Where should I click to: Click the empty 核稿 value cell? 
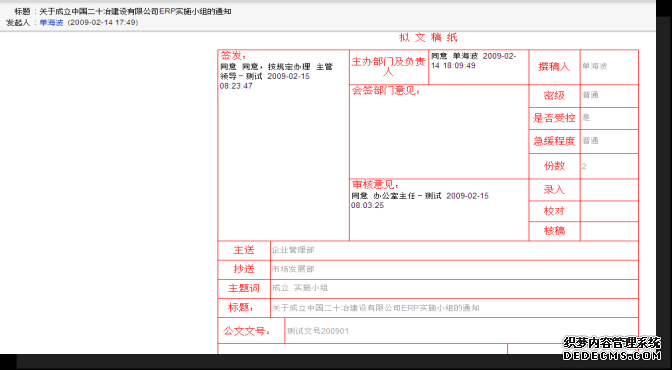[x=609, y=231]
